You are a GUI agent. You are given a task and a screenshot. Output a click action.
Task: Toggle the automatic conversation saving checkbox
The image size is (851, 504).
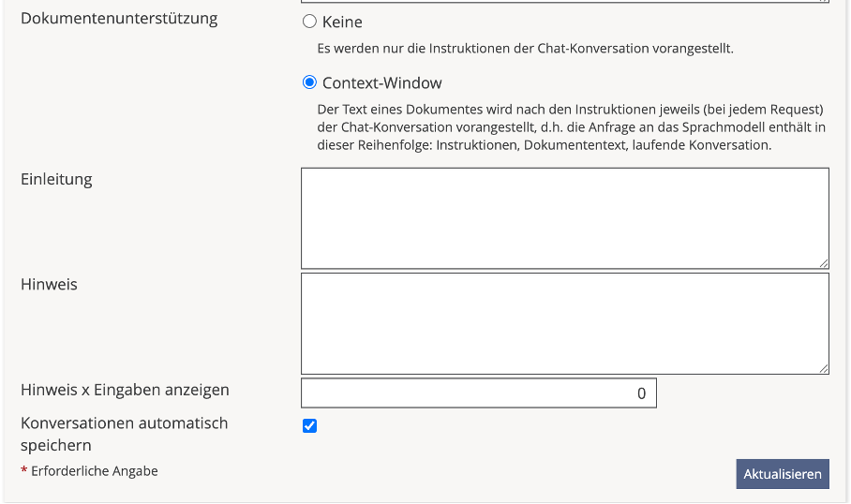pyautogui.click(x=310, y=426)
